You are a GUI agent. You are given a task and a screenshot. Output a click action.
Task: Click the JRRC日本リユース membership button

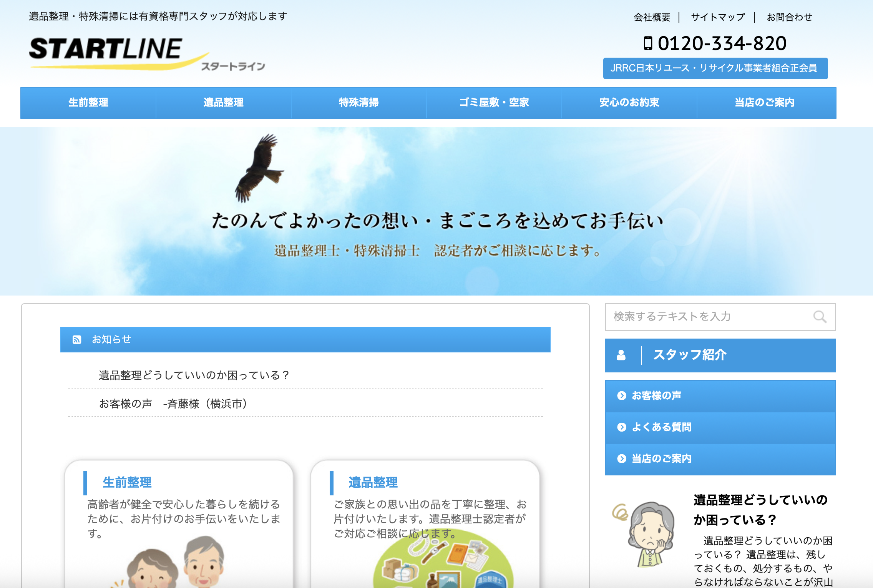click(x=715, y=68)
